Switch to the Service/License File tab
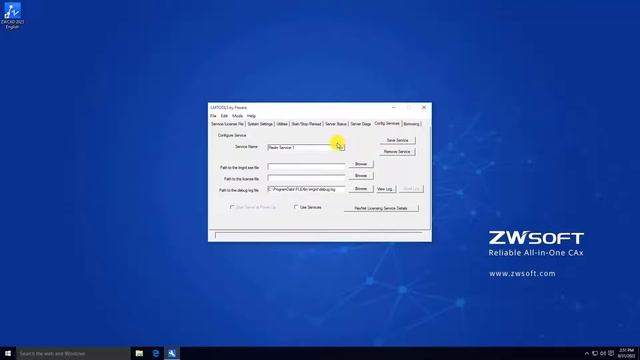The image size is (640, 360). pos(227,124)
